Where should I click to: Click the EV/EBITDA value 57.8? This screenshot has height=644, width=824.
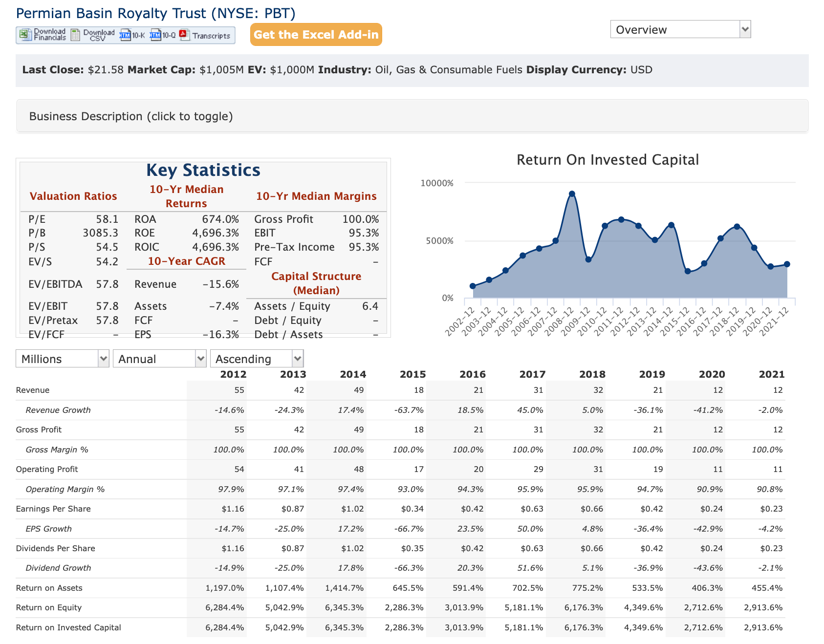point(107,284)
